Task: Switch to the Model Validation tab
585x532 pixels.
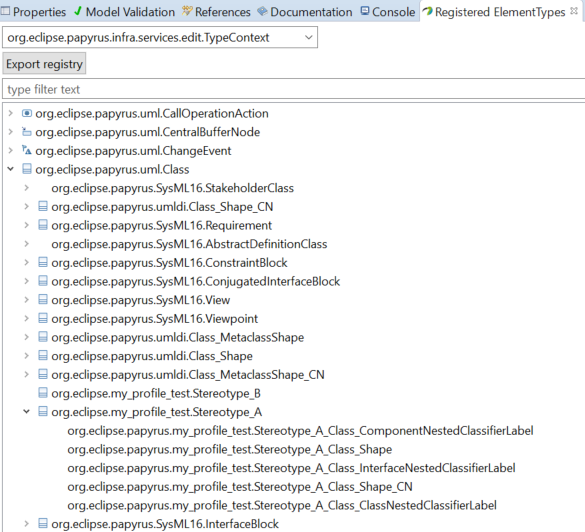Action: tap(124, 12)
